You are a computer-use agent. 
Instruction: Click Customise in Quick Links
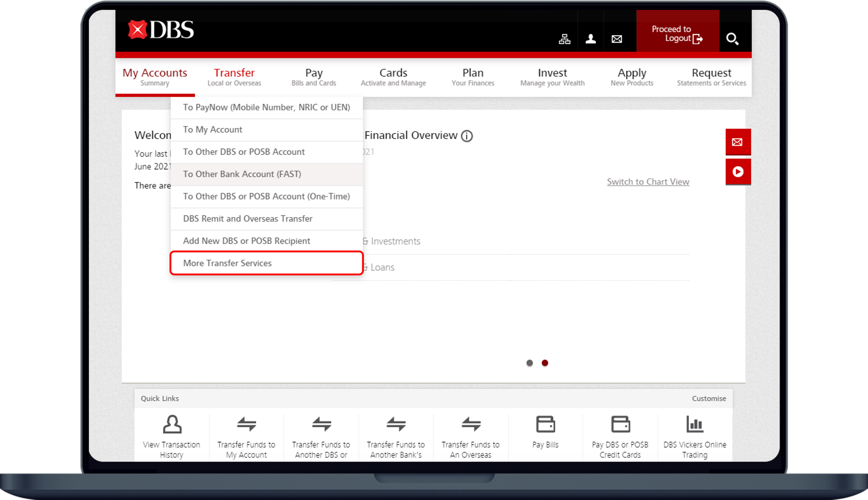pyautogui.click(x=709, y=398)
